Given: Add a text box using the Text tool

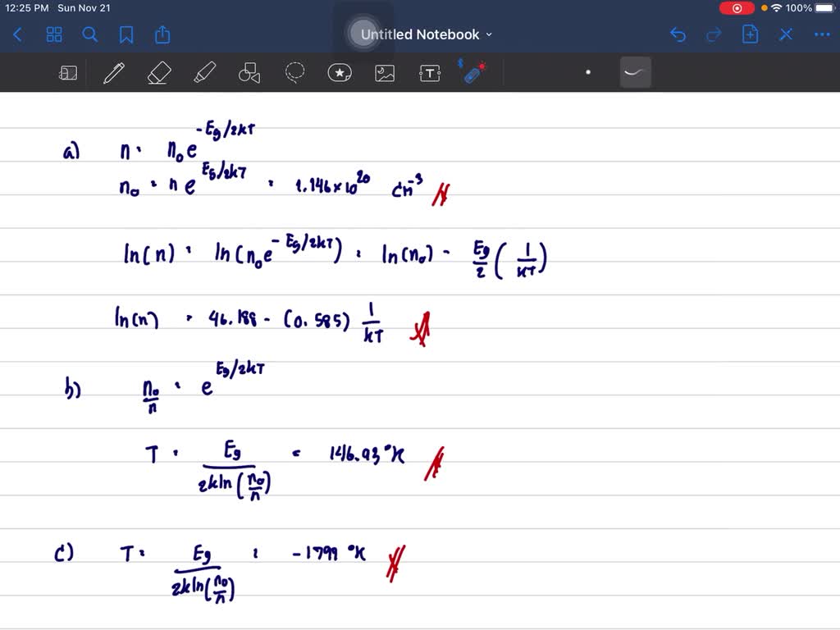Looking at the screenshot, I should 430,72.
